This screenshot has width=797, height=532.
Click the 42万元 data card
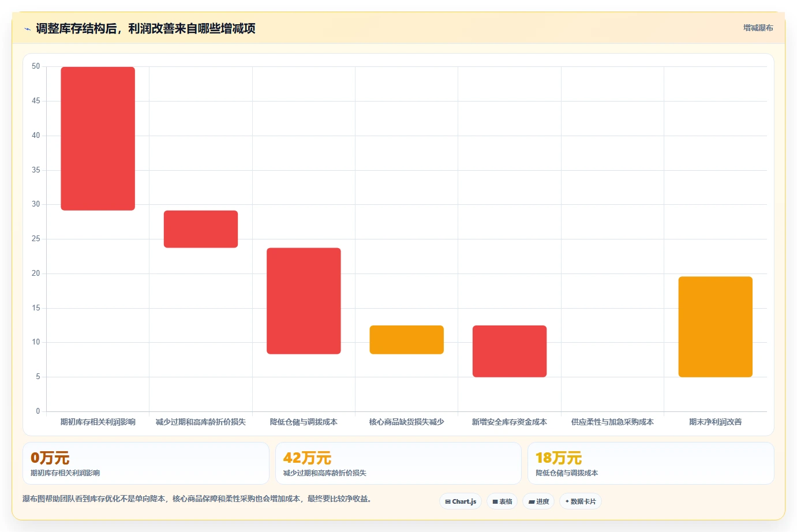click(x=398, y=463)
